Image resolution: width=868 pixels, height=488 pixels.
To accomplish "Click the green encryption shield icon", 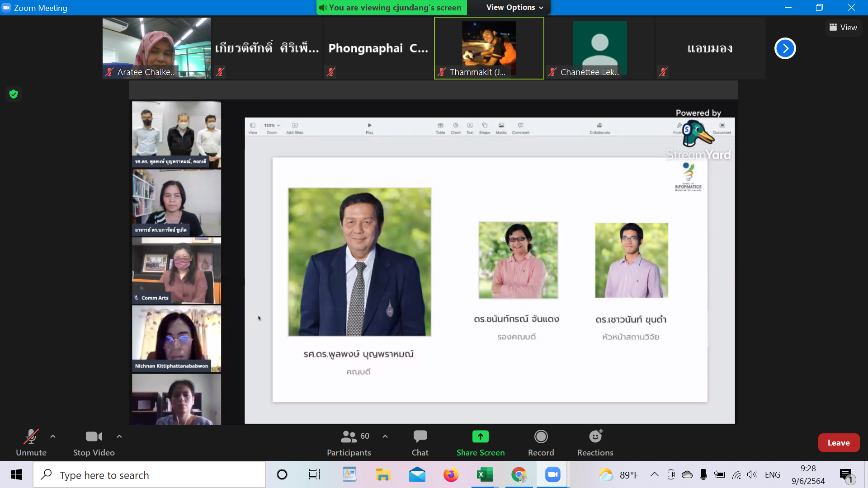I will (x=14, y=94).
